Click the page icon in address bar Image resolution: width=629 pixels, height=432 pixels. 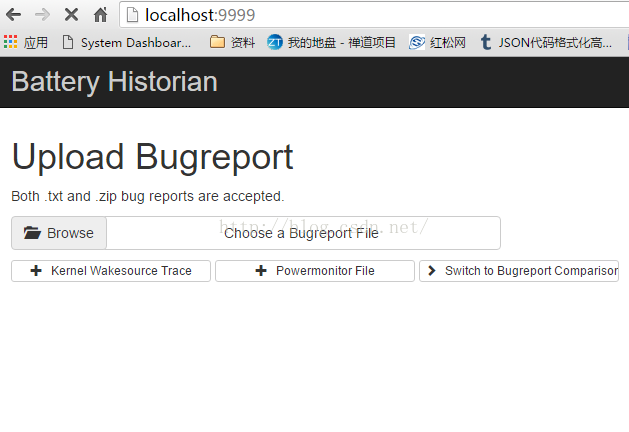[x=132, y=15]
